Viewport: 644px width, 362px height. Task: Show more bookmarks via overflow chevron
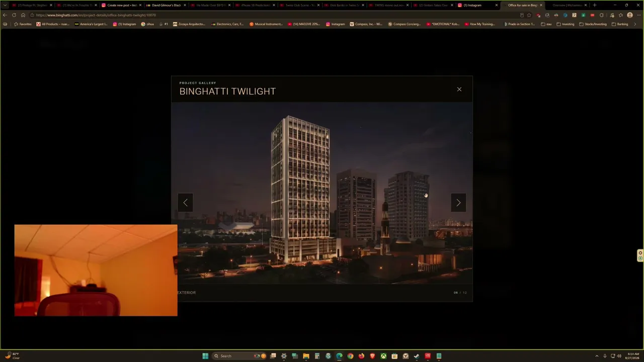(x=635, y=24)
